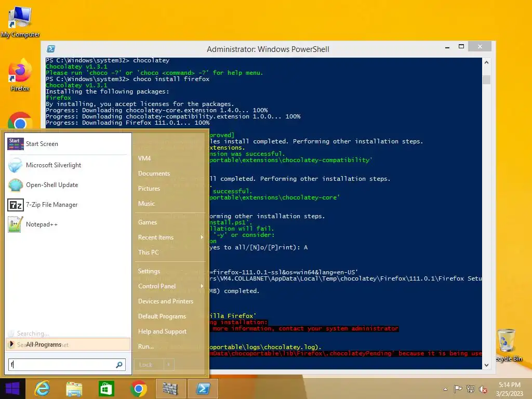Click Start Screen label
The width and height of the screenshot is (532, 399).
click(42, 144)
